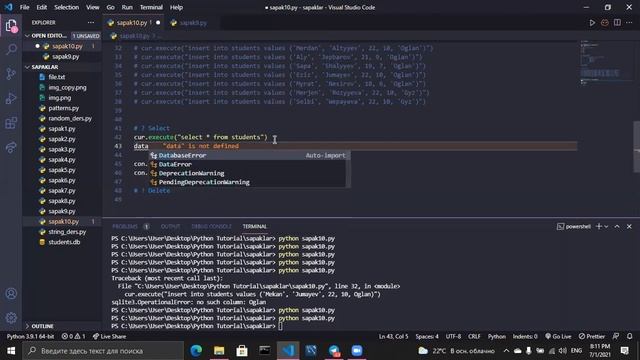The width and height of the screenshot is (640, 360).
Task: Click the errors and warnings status indicator
Action: pos(73,336)
